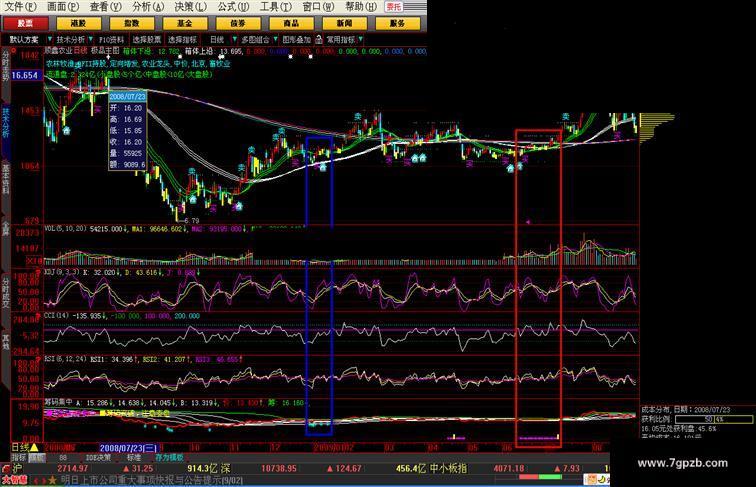
Task: Expand the 多图组合 dropdown arrow
Action: pyautogui.click(x=275, y=39)
